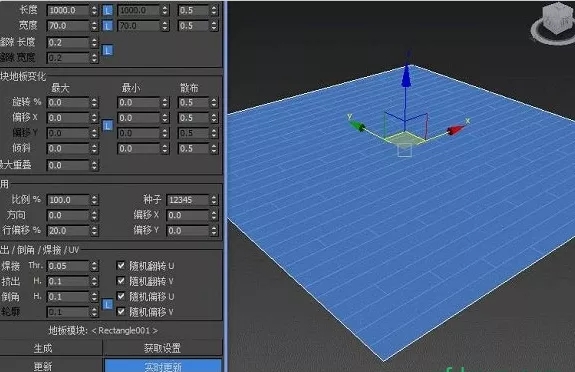Click the 旋转 % 最小 value field

(139, 102)
